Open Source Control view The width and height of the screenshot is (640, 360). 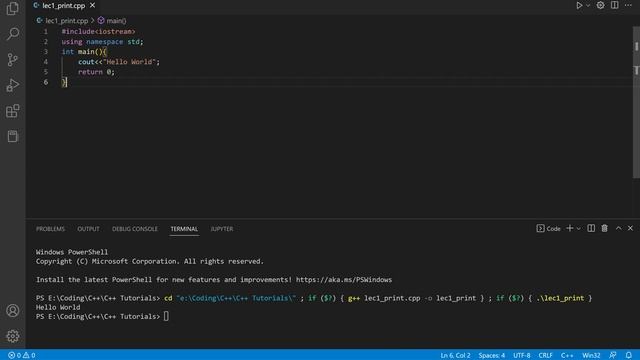coord(13,60)
